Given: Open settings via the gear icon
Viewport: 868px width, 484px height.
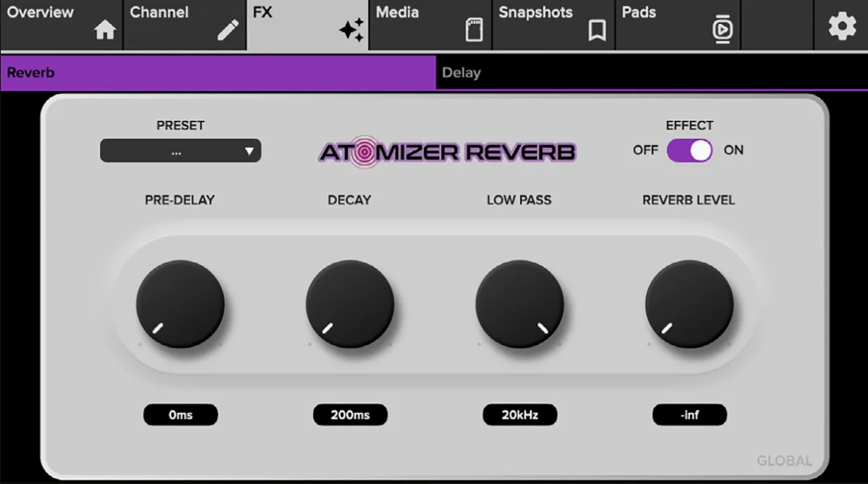Looking at the screenshot, I should pyautogui.click(x=841, y=27).
